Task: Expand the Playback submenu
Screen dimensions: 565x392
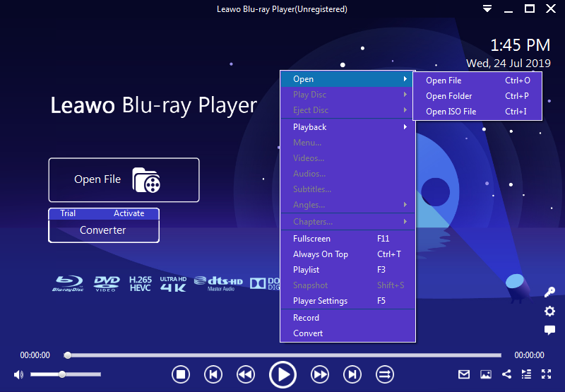Action: (x=347, y=127)
